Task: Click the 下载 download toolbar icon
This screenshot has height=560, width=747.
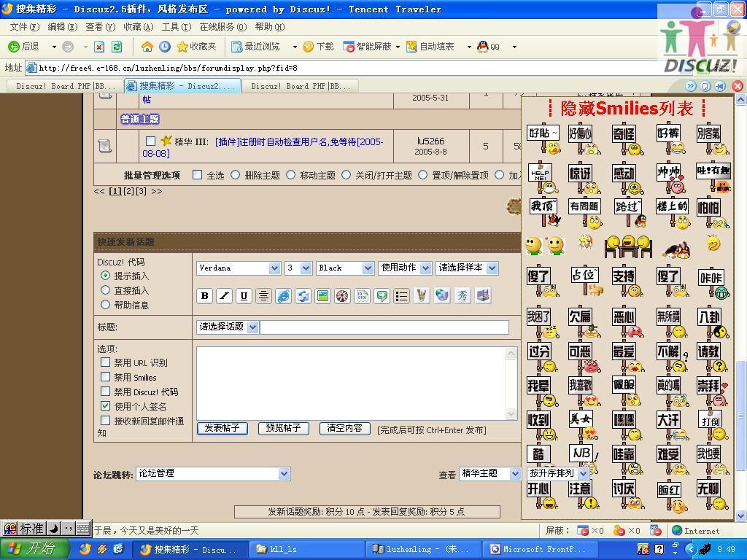Action: [318, 47]
